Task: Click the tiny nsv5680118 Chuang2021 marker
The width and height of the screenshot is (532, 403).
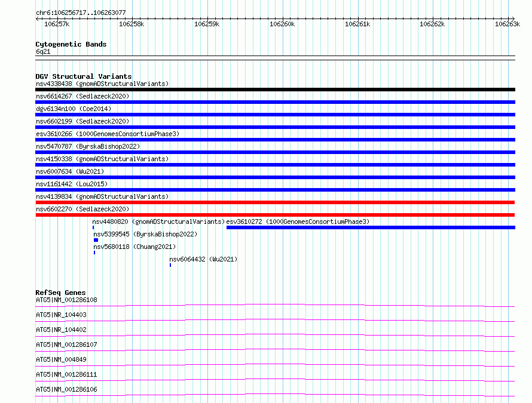Action: click(94, 253)
